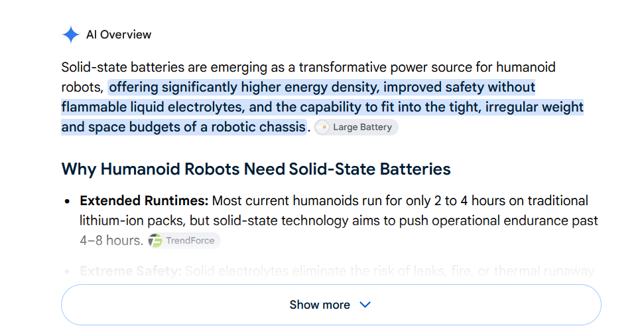This screenshot has height=332, width=644.
Task: Click the TrendForce logo icon
Action: pos(155,240)
